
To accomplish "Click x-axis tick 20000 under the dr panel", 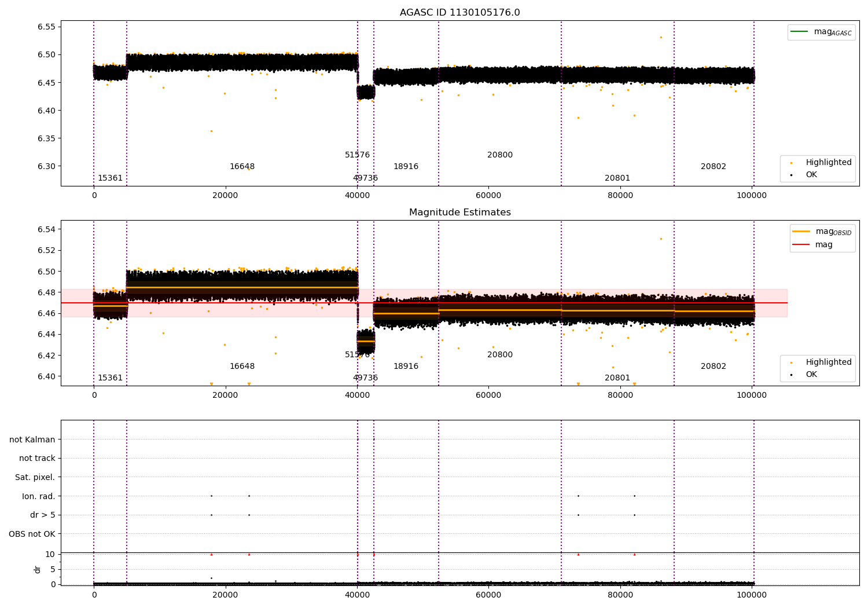I will pos(225,595).
